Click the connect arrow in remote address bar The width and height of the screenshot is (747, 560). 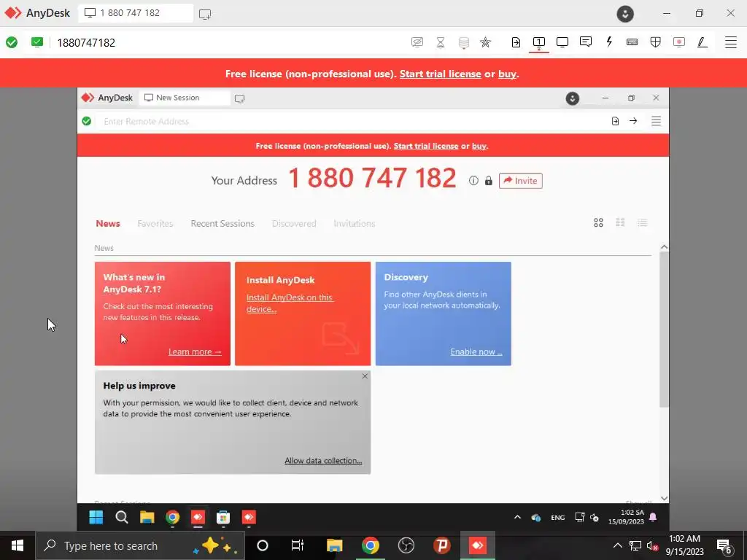tap(633, 121)
